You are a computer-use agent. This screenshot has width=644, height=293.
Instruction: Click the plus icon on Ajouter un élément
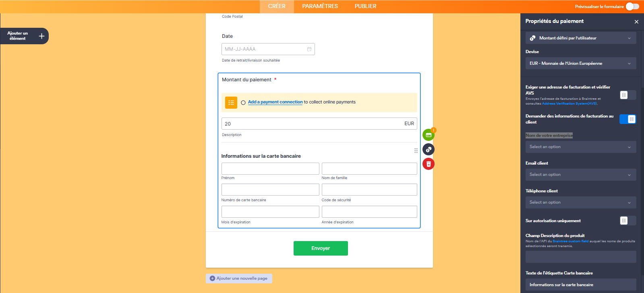[x=41, y=36]
